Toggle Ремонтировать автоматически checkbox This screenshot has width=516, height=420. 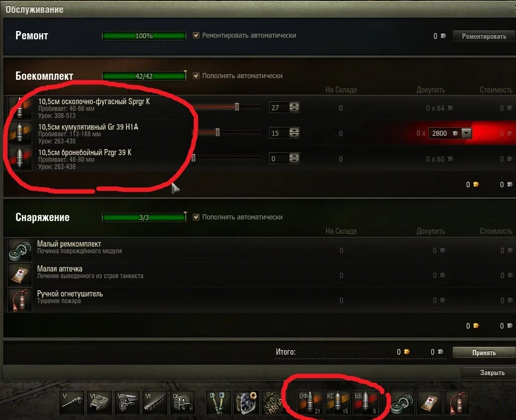pos(196,35)
